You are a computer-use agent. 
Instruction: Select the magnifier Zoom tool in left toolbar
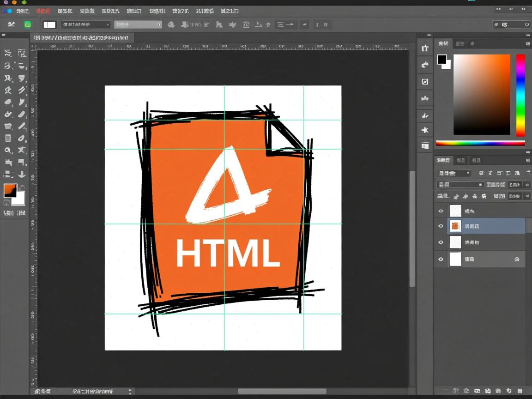8,151
